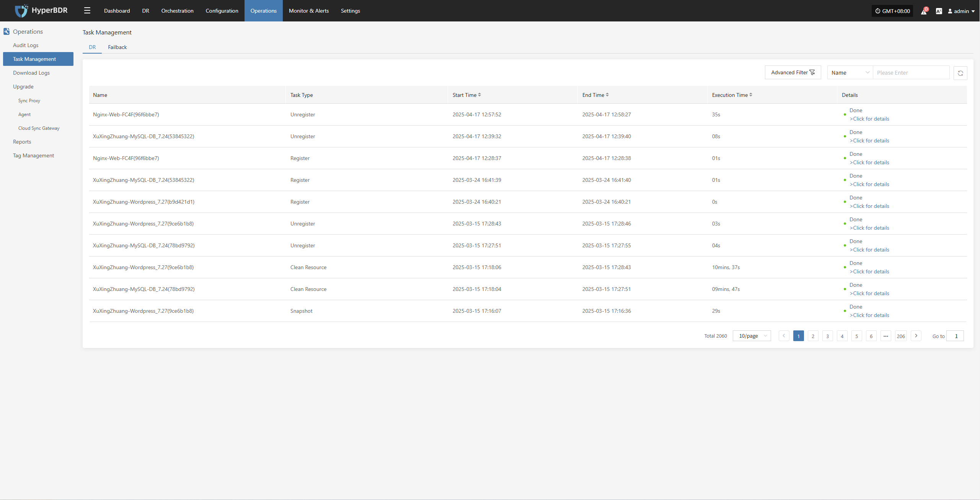The width and height of the screenshot is (980, 500).
Task: Click details for Wordpress Clean Resource task
Action: (869, 271)
